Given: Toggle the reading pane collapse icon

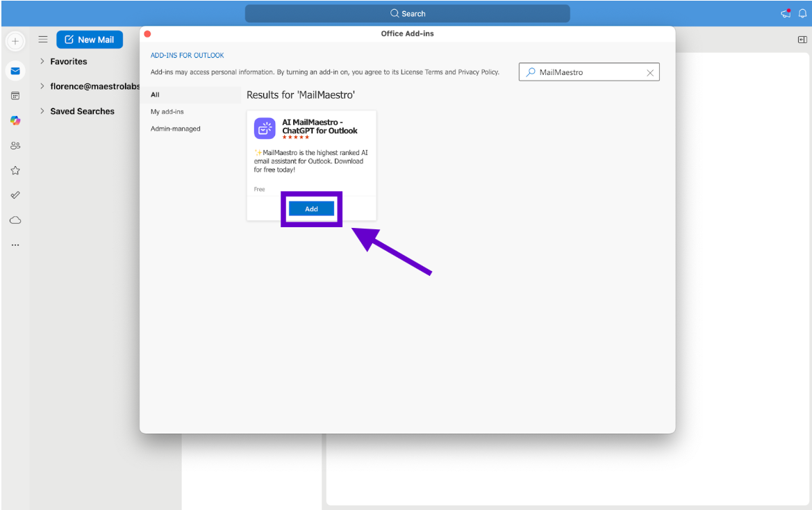Looking at the screenshot, I should pos(802,40).
